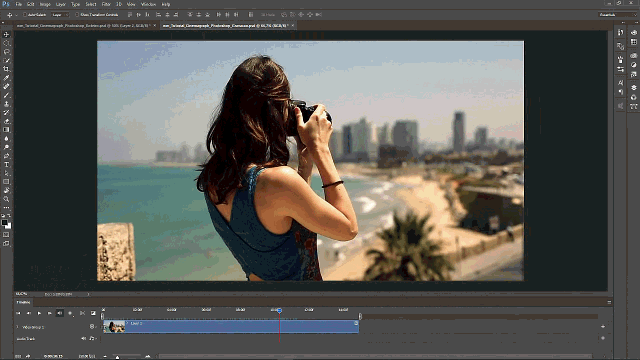
Task: Open the Color panel icon
Action: pos(633,33)
